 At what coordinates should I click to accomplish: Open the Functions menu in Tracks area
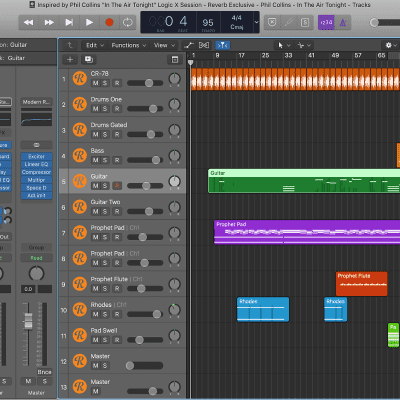pos(129,45)
